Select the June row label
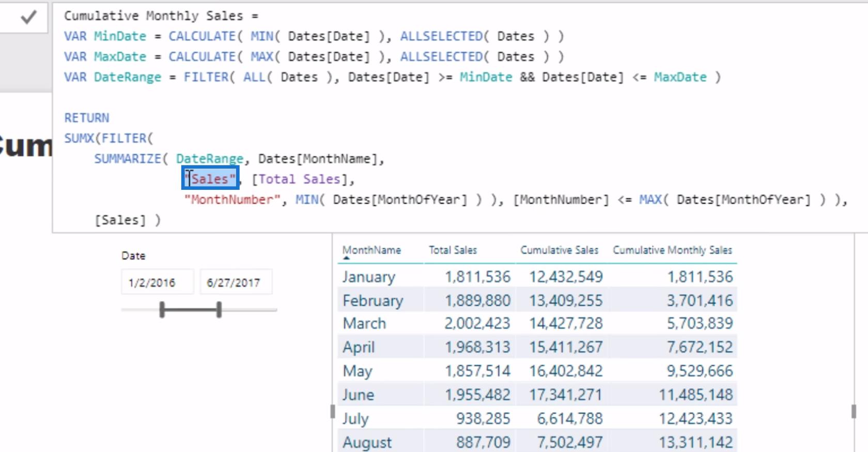868x452 pixels. tap(358, 395)
